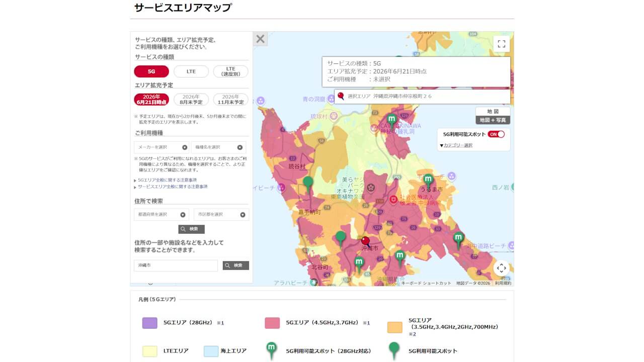Click the purple 5Gエリア（28GHz）legend swatch
The image size is (644, 362).
click(150, 323)
